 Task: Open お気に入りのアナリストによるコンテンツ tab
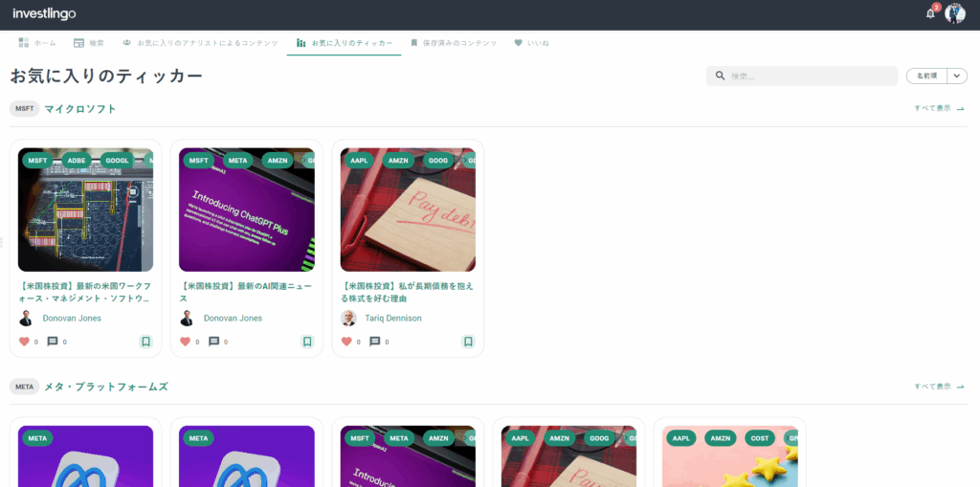pos(200,43)
